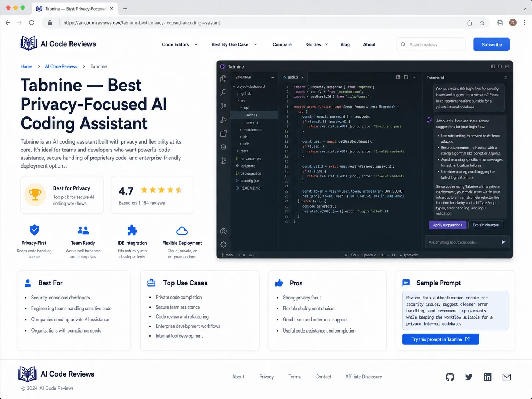Close the auth.ts editor tab

302,77
